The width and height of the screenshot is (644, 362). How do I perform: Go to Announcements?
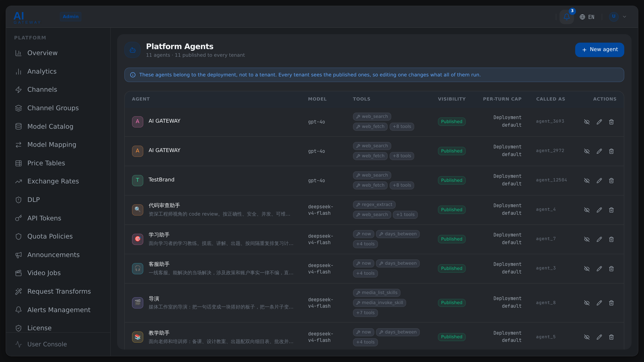click(x=58, y=255)
